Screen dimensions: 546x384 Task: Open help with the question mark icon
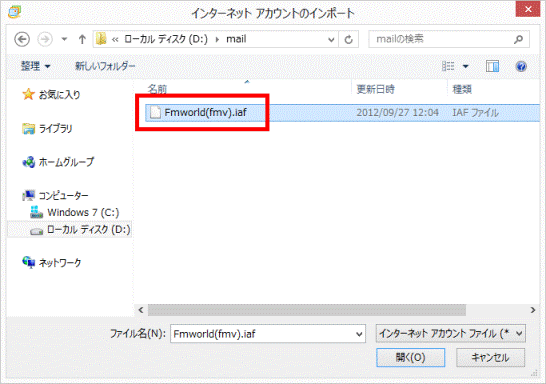(x=521, y=66)
